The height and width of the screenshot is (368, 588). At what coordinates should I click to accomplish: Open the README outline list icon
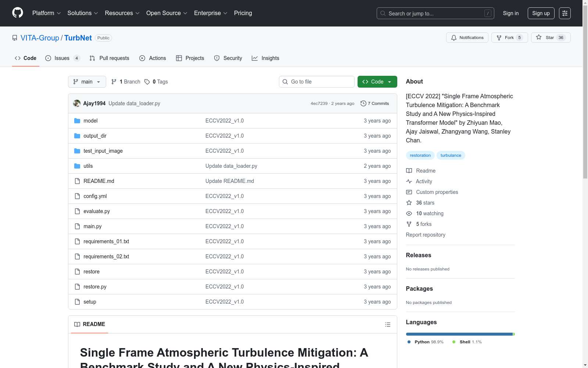point(387,325)
